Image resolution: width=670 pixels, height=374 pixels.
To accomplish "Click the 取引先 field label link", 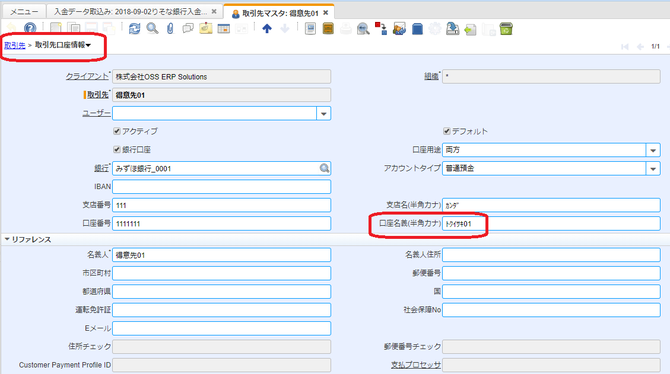I will point(98,95).
